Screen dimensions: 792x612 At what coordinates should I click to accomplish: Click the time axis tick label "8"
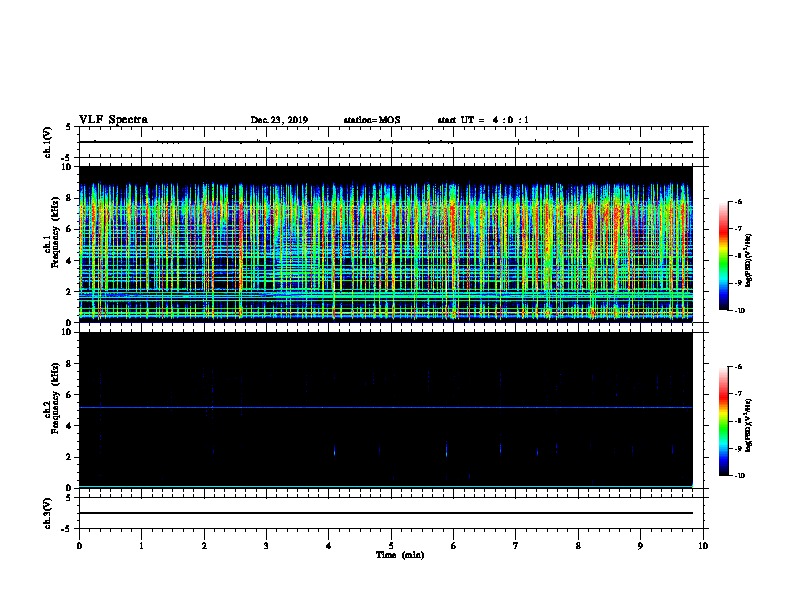click(x=578, y=546)
